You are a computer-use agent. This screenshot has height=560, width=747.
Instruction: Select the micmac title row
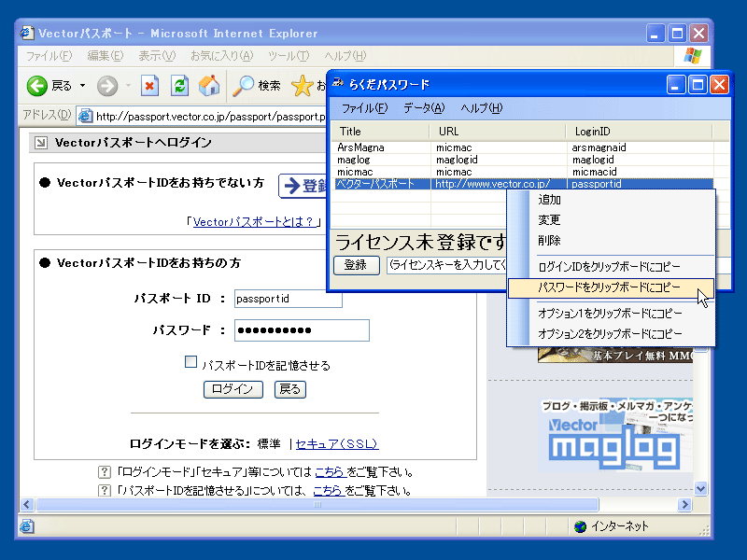click(x=524, y=172)
